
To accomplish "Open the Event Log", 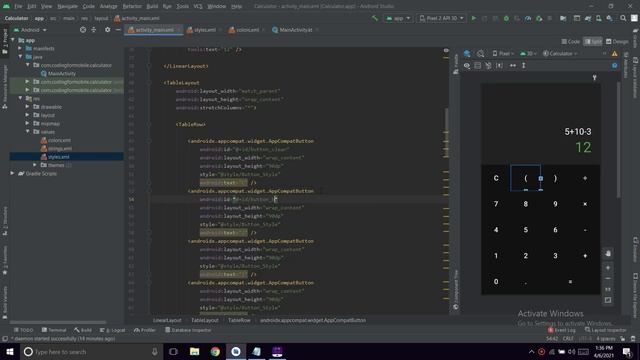I will click(x=562, y=330).
